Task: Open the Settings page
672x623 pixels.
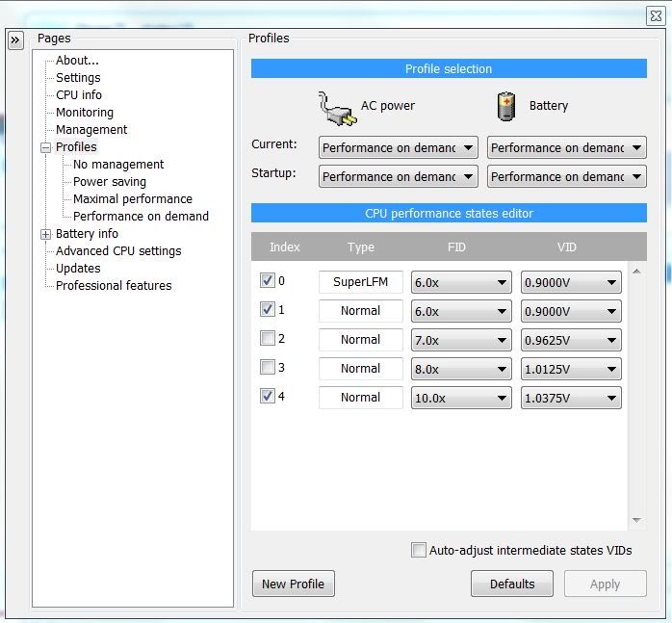Action: click(x=78, y=78)
